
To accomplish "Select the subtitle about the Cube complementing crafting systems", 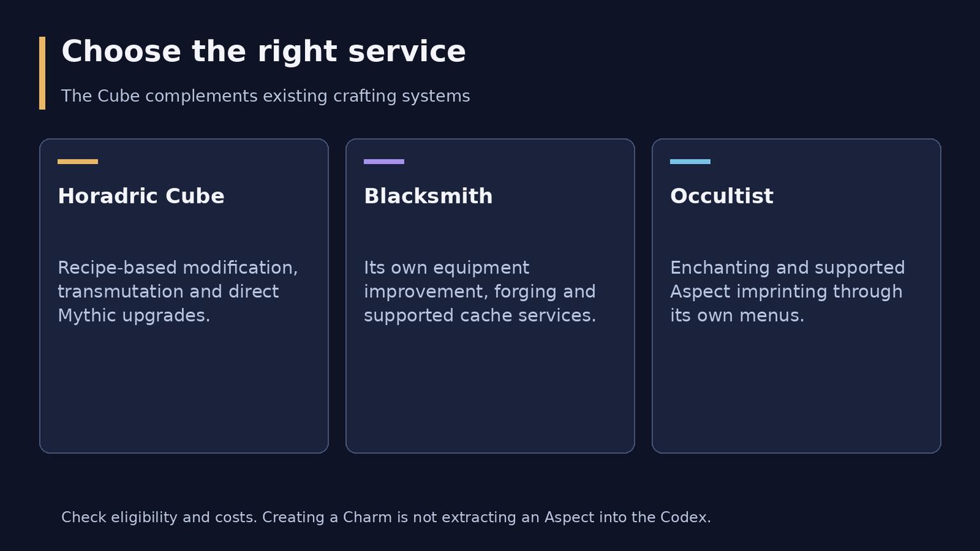I will point(265,96).
